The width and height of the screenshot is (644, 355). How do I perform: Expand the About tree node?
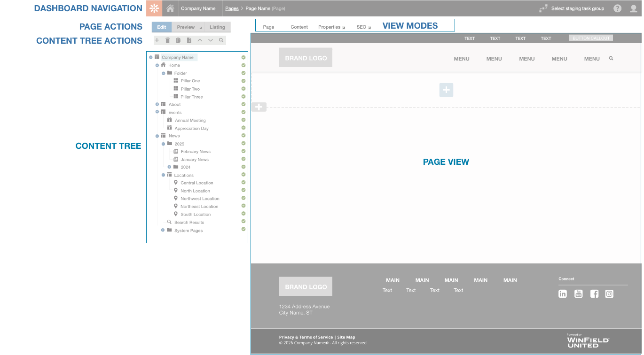(x=157, y=104)
